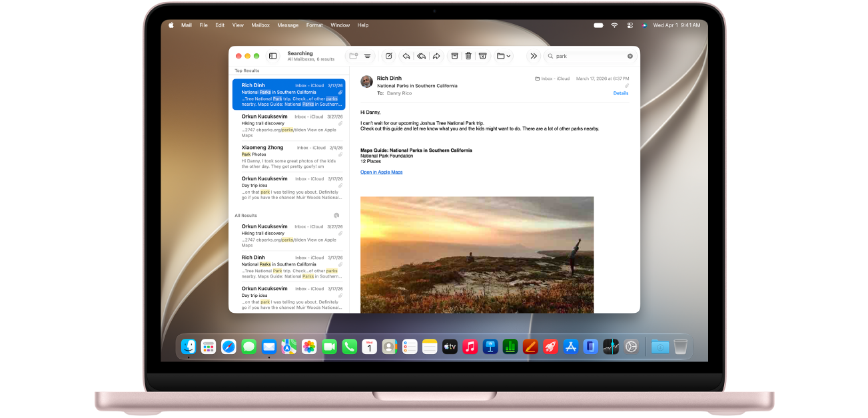Click the sunset coastline photo attachment
Image resolution: width=868 pixels, height=418 pixels.
coord(477,254)
